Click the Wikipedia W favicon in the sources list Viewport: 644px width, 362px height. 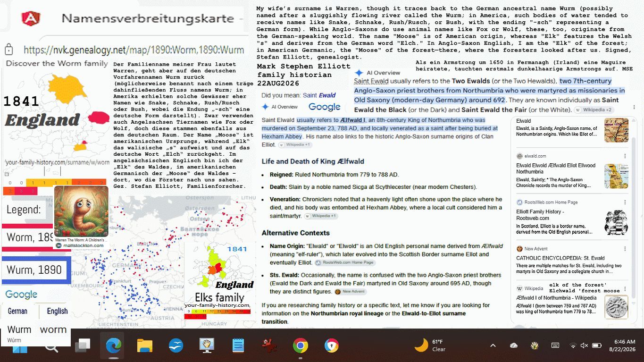point(519,288)
